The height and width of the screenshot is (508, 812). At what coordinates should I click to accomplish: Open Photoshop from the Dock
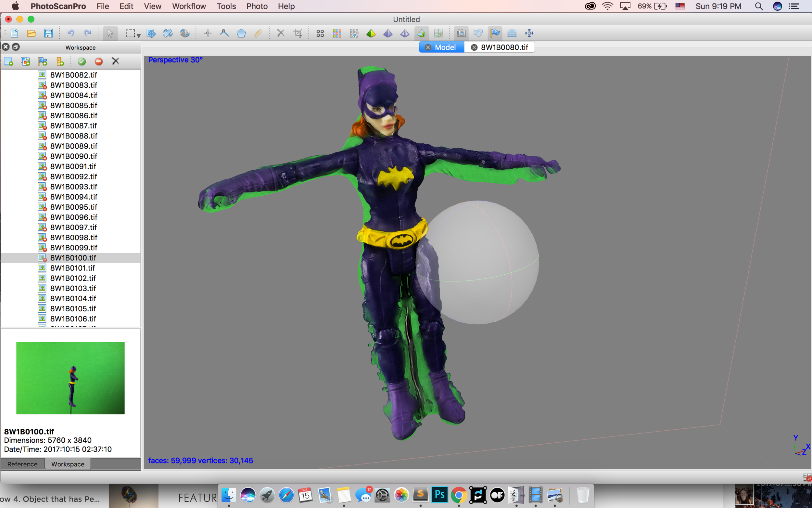pos(440,495)
